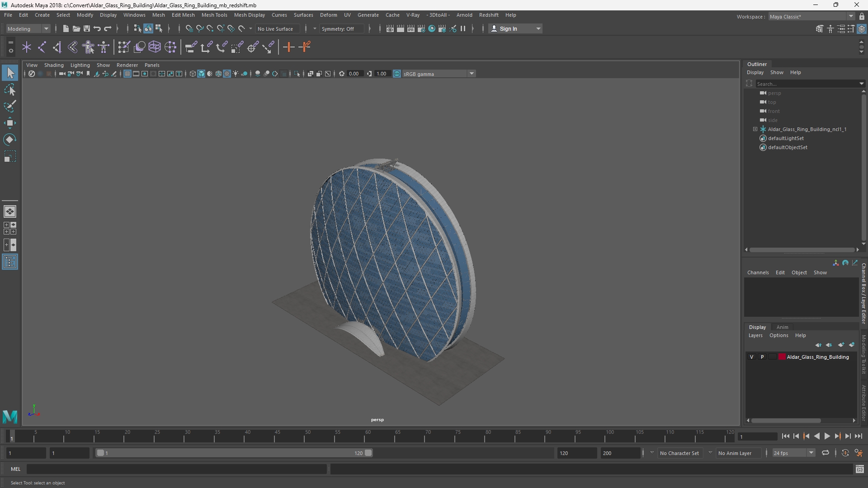Click the MEL command input line
The width and height of the screenshot is (868, 488).
tap(176, 469)
